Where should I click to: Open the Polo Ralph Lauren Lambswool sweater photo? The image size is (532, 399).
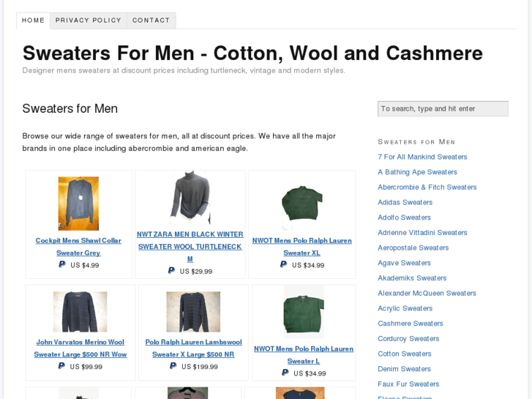[x=193, y=312]
